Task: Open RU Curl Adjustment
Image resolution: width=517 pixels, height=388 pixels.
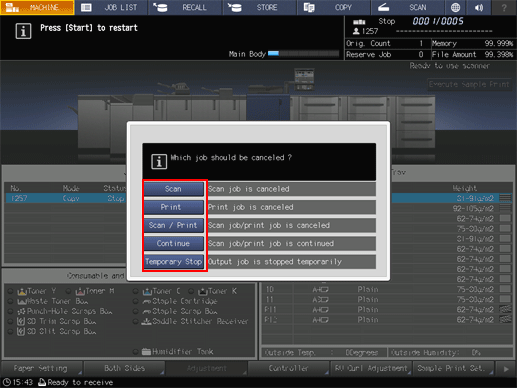Action: point(371,369)
